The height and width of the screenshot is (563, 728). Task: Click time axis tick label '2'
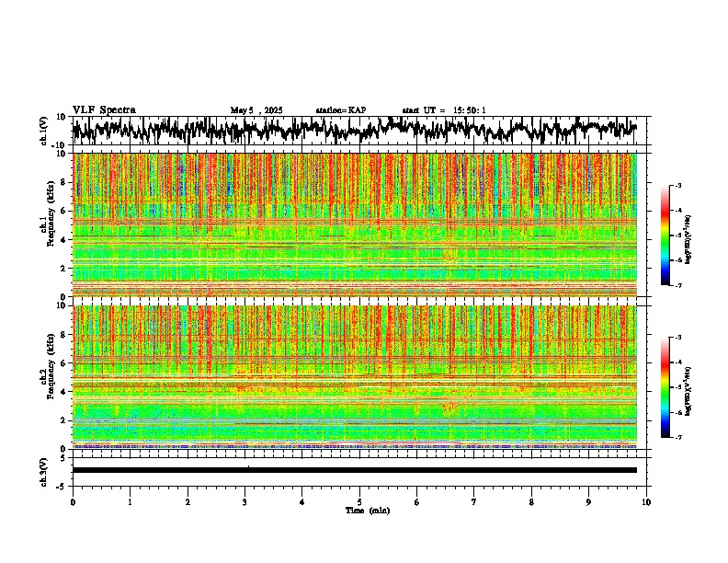click(188, 502)
